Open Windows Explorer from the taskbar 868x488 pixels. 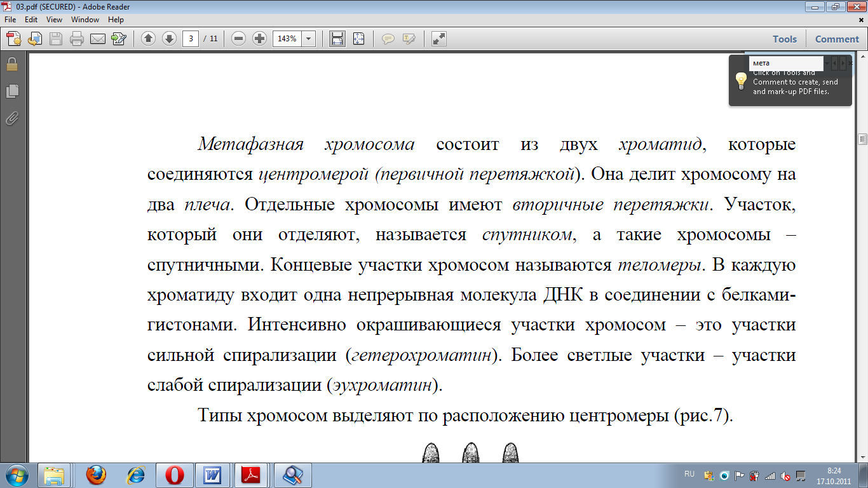click(54, 475)
